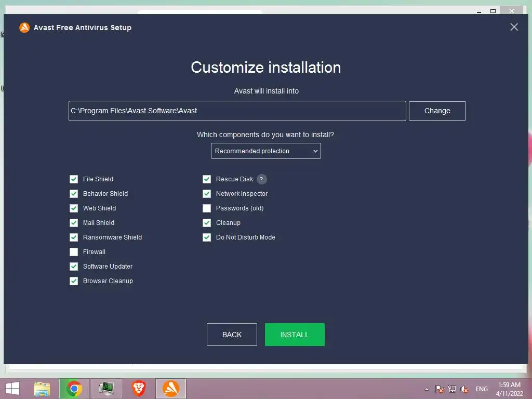Open the Recommended protection dropdown
Screen dimensions: 532x399
click(x=265, y=151)
